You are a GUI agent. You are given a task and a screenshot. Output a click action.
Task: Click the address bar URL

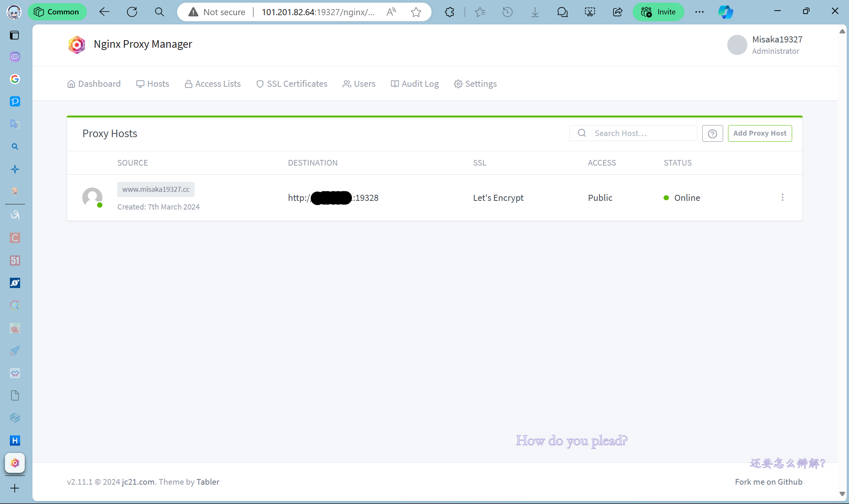click(318, 12)
